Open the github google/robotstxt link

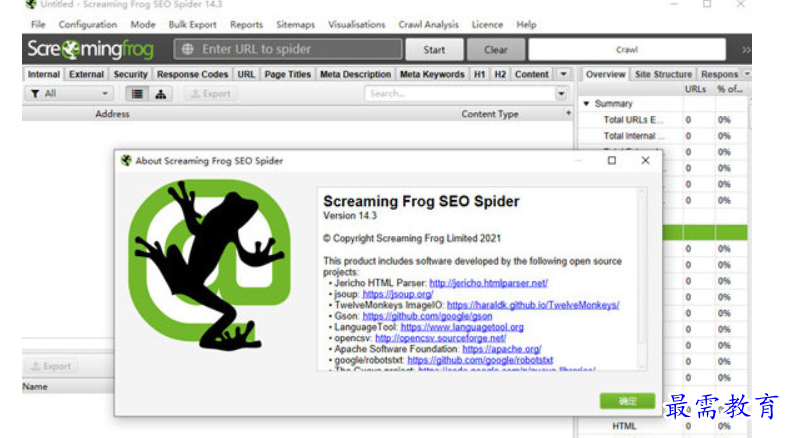tap(480, 360)
